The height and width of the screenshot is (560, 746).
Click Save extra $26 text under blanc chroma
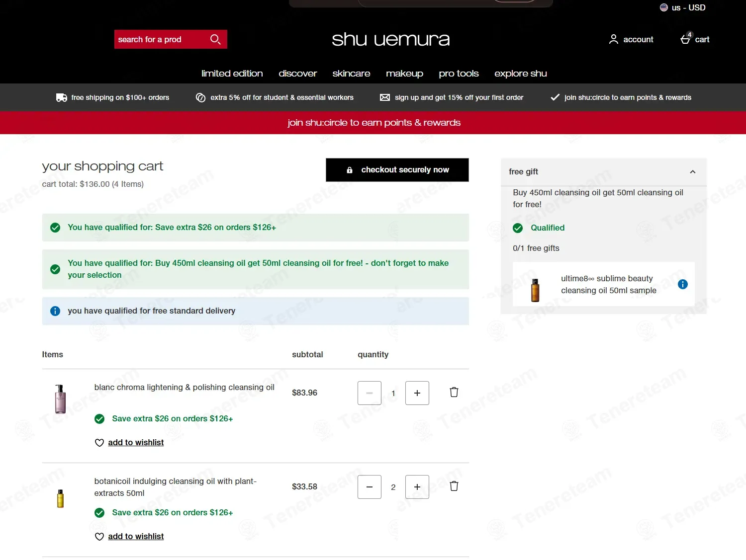point(173,419)
